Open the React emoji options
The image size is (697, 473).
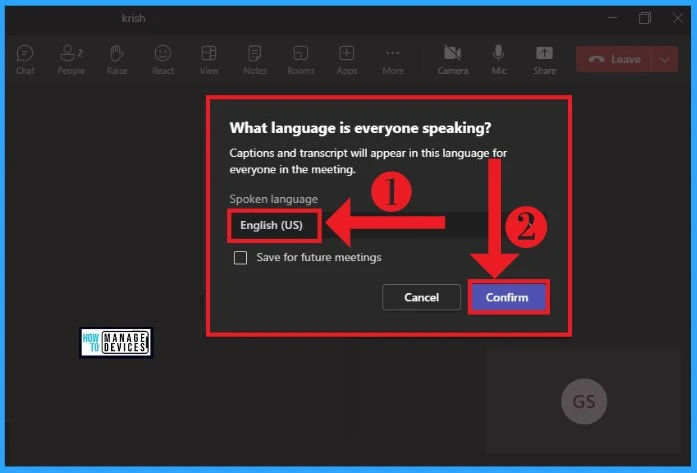(x=163, y=60)
